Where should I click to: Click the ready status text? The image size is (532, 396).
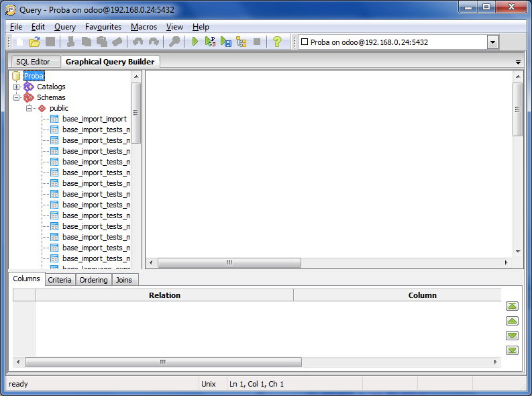coord(18,384)
